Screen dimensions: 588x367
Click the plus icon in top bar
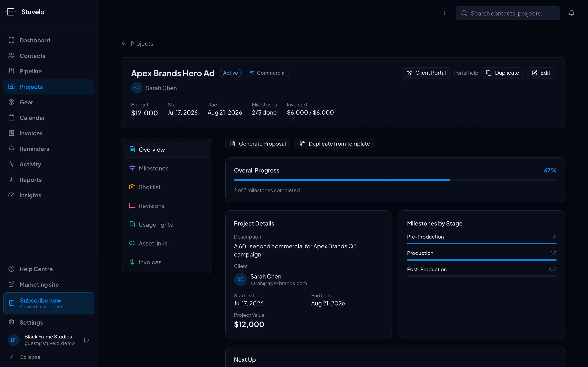[x=444, y=13]
